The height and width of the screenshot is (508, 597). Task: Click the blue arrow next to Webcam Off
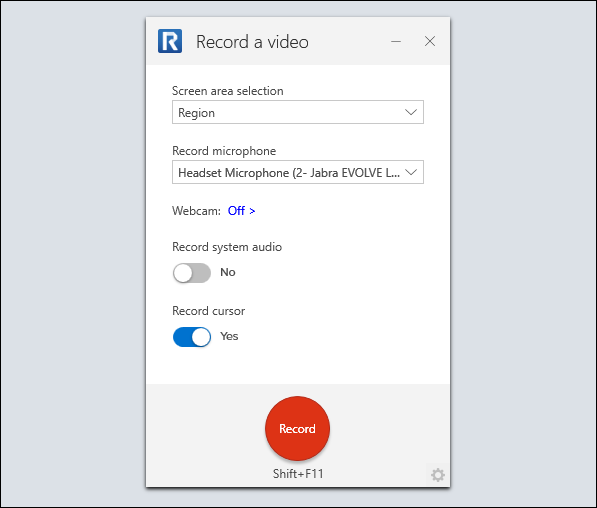[x=252, y=211]
